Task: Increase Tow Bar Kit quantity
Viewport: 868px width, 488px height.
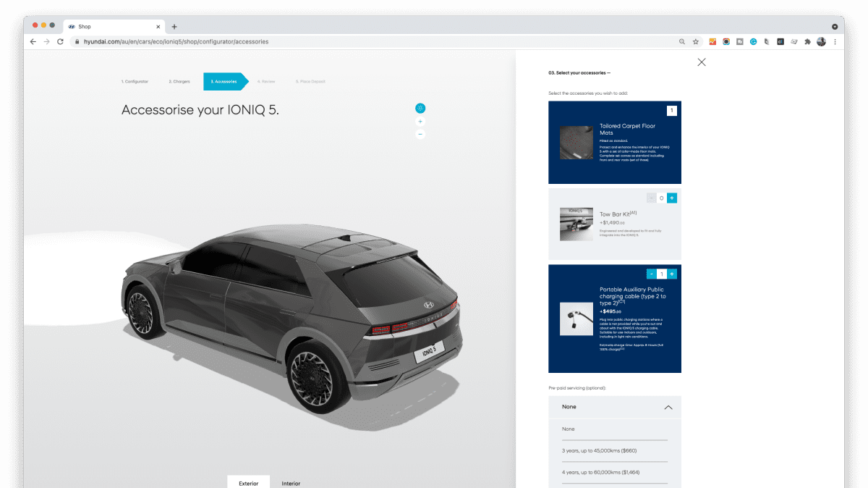Action: pyautogui.click(x=672, y=198)
